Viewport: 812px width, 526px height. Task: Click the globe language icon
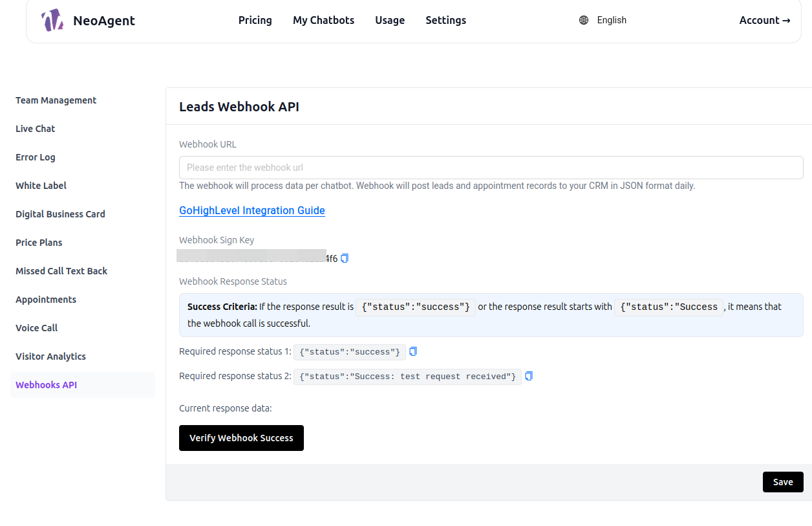click(x=584, y=20)
